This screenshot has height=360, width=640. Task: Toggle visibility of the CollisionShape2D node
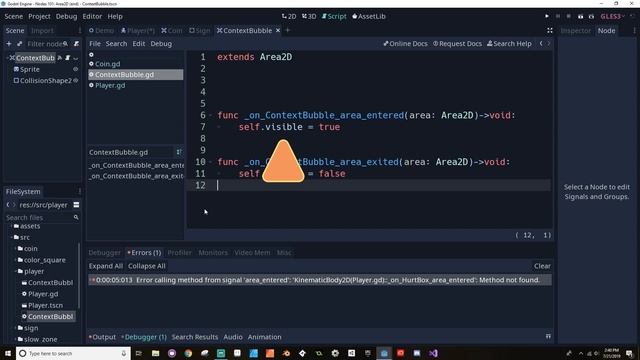point(76,81)
